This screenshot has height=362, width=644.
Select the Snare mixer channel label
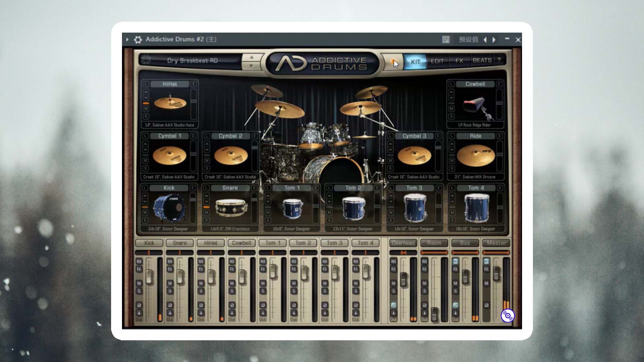[180, 243]
